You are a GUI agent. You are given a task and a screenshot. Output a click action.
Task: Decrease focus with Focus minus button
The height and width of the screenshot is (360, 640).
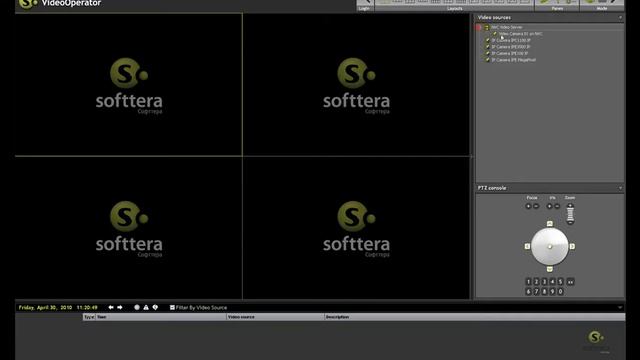536,206
